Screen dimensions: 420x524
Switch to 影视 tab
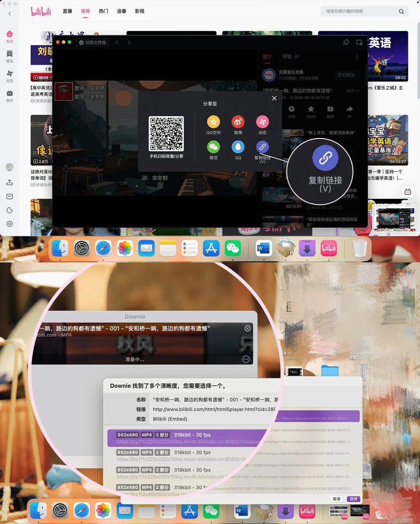(x=140, y=11)
